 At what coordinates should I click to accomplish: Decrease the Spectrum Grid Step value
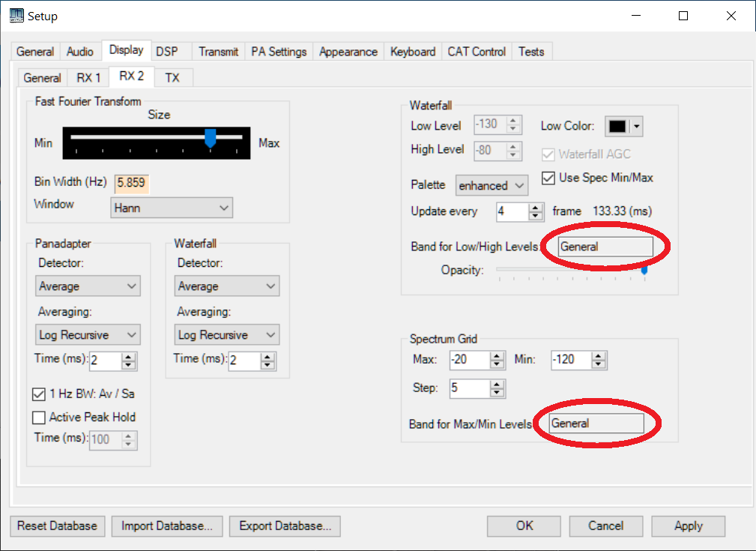[497, 393]
